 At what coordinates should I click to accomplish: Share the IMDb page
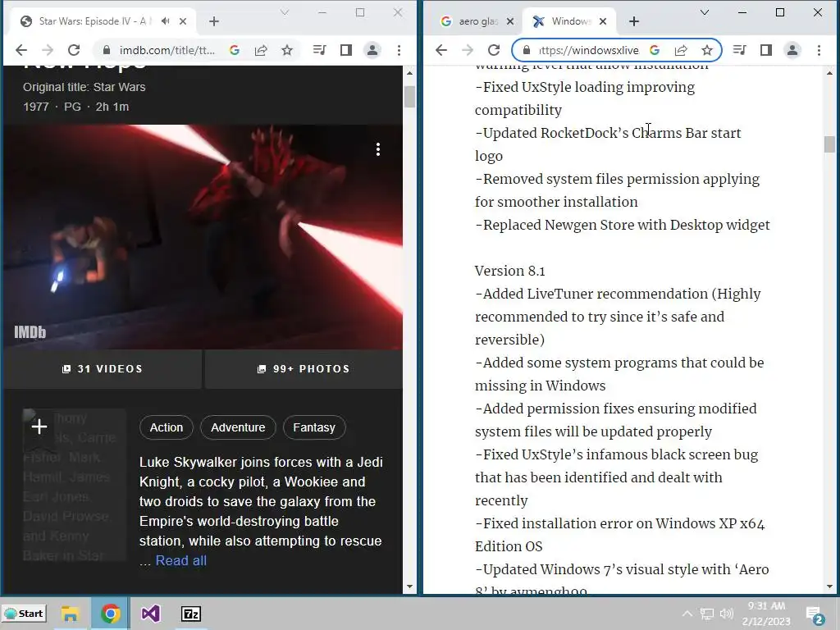261,50
